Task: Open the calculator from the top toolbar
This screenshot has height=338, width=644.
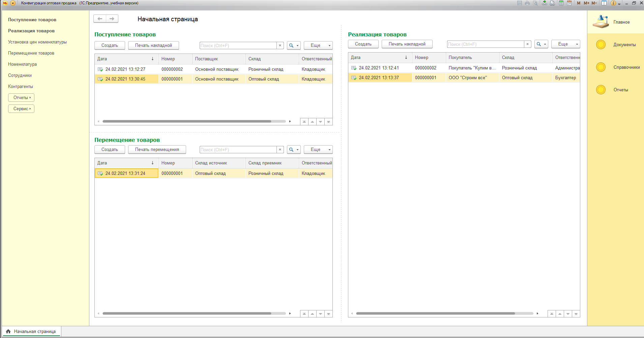Action: tap(561, 3)
